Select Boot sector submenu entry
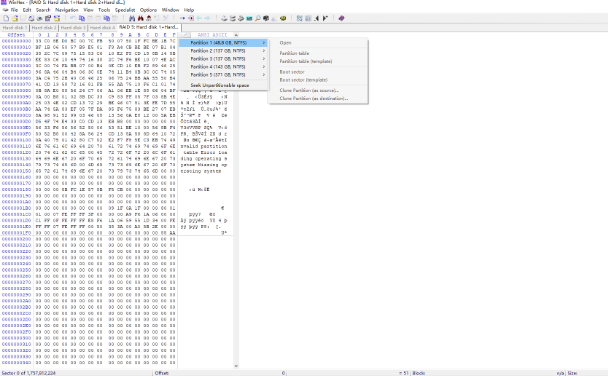608x376 pixels. [318, 72]
